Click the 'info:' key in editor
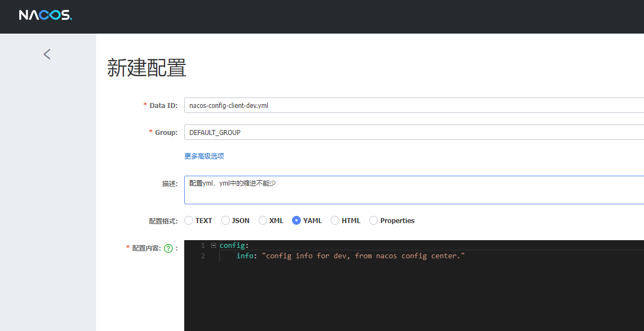The width and height of the screenshot is (644, 331). pyautogui.click(x=246, y=256)
